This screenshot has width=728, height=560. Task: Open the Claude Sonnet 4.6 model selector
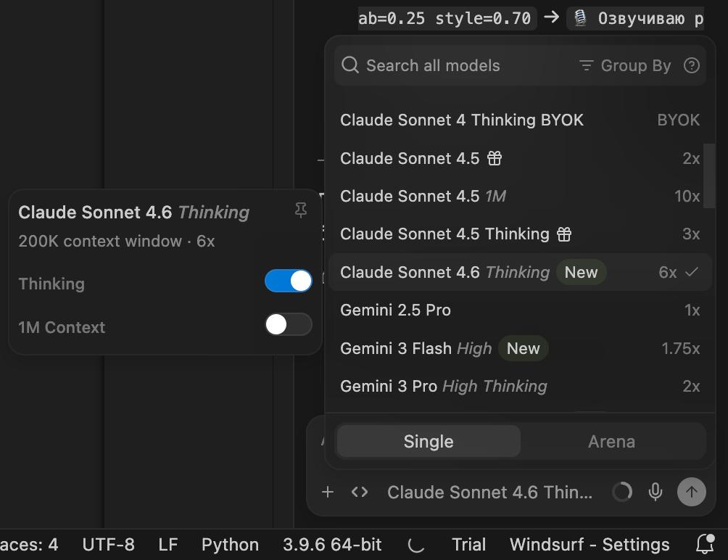click(x=489, y=492)
